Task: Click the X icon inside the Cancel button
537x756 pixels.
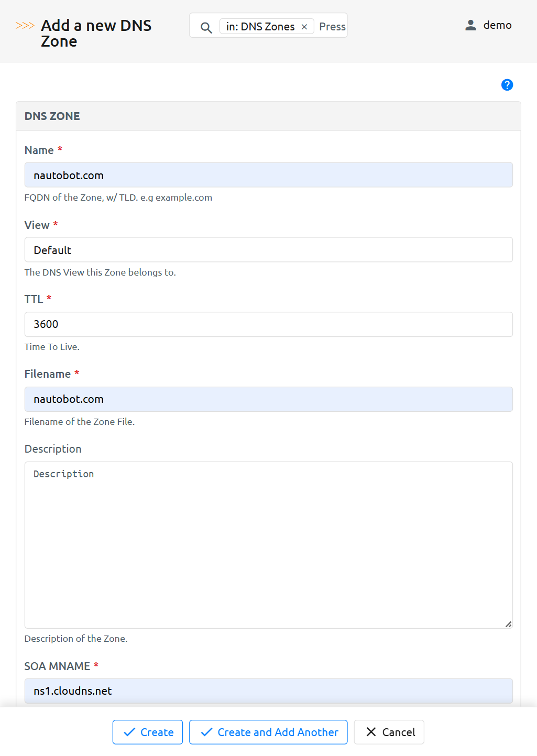Action: coord(370,732)
